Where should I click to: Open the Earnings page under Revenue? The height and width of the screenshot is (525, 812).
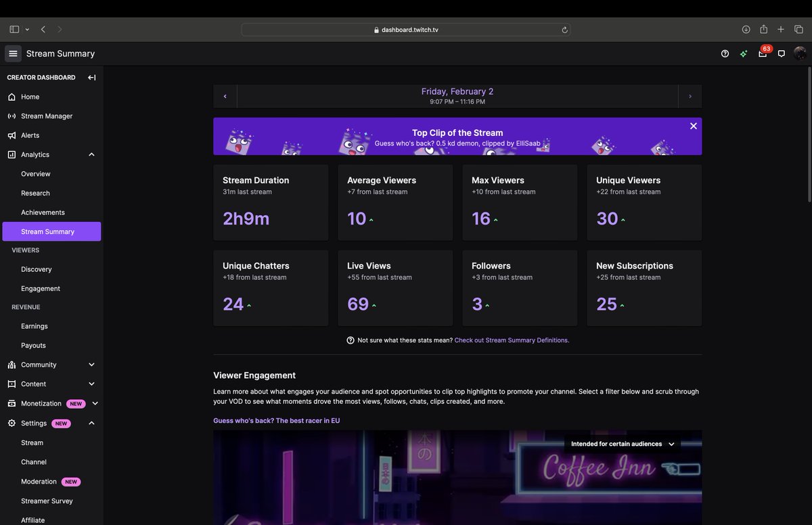[x=32, y=325]
